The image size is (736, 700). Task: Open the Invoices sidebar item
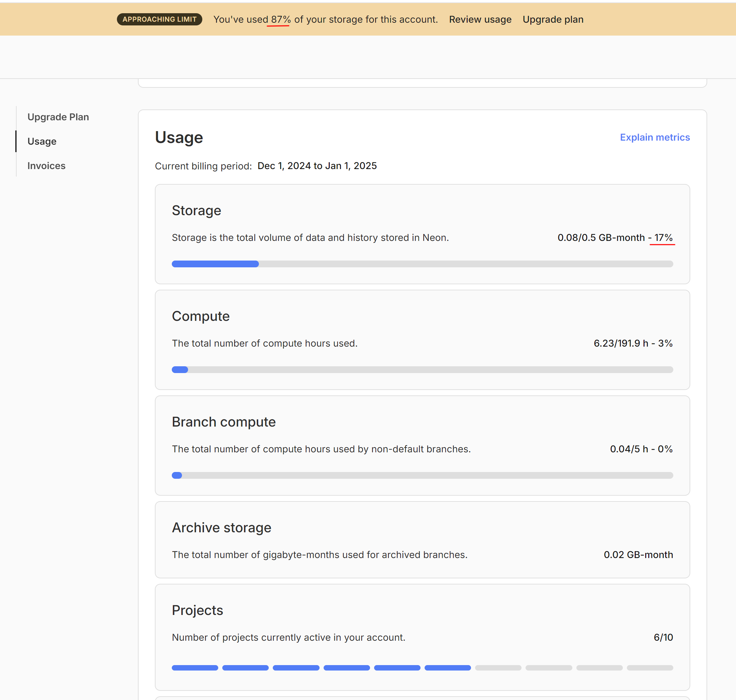[46, 166]
